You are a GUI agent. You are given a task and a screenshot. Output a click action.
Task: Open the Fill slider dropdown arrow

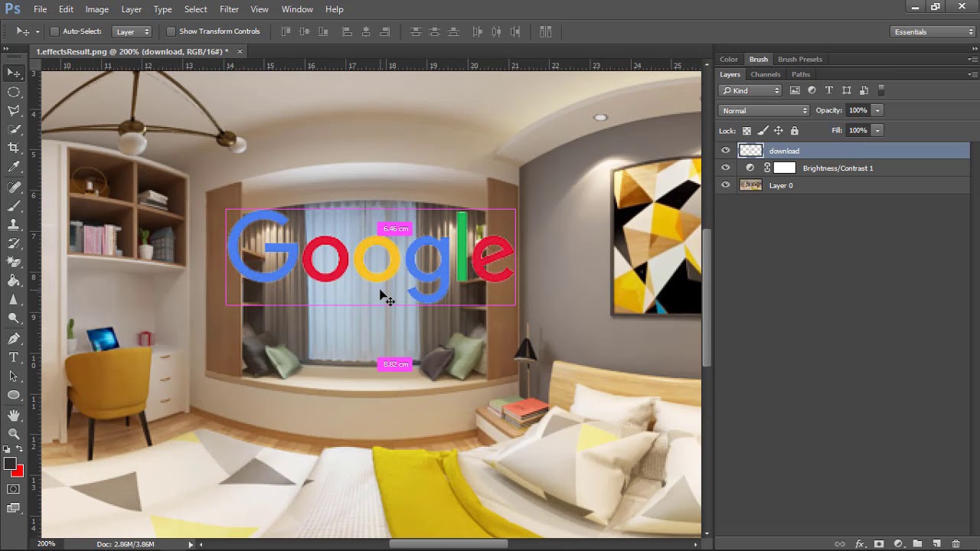pyautogui.click(x=877, y=130)
